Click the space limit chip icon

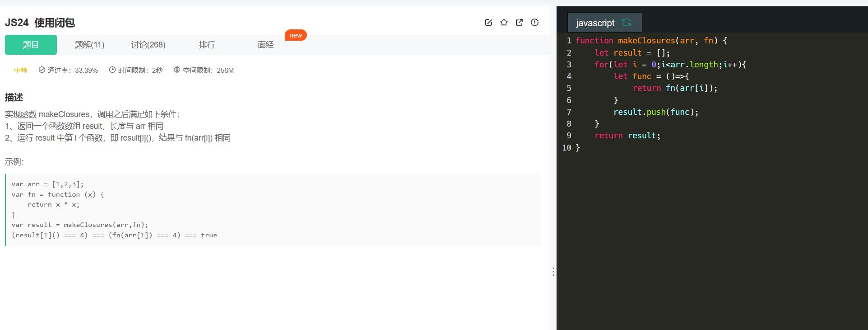point(177,70)
